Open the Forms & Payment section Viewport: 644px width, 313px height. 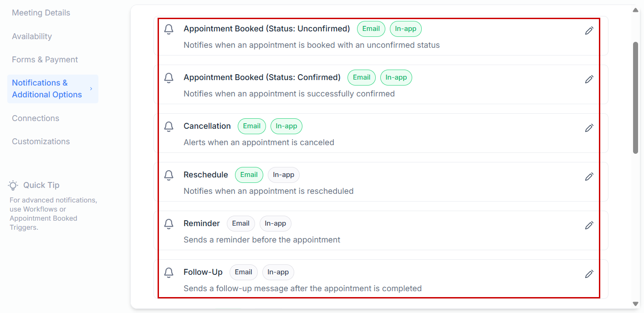45,60
